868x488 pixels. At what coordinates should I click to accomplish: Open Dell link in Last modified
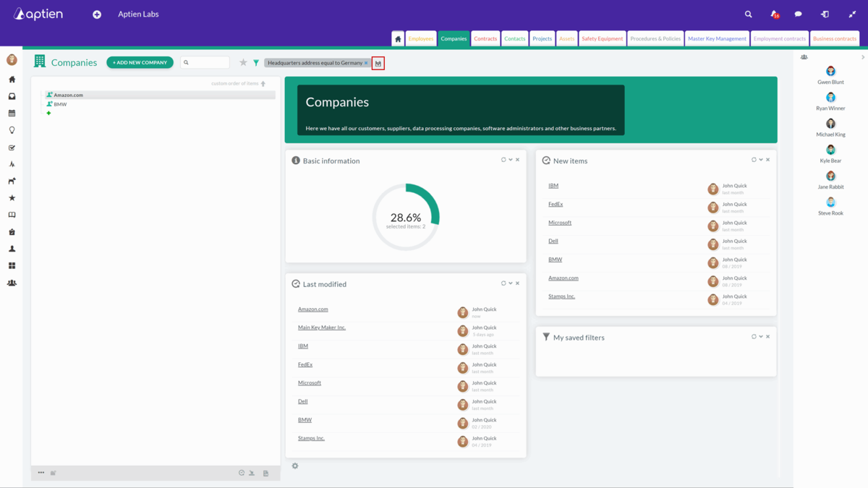coord(303,401)
